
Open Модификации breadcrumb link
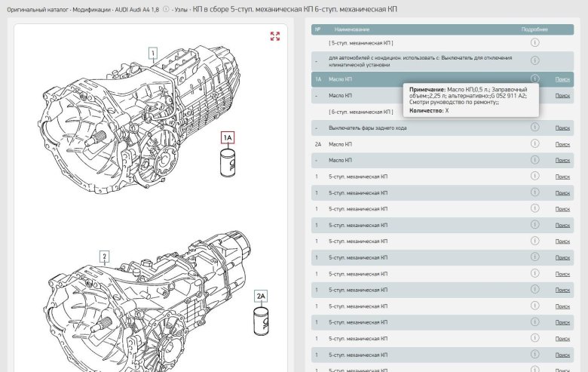(89, 8)
